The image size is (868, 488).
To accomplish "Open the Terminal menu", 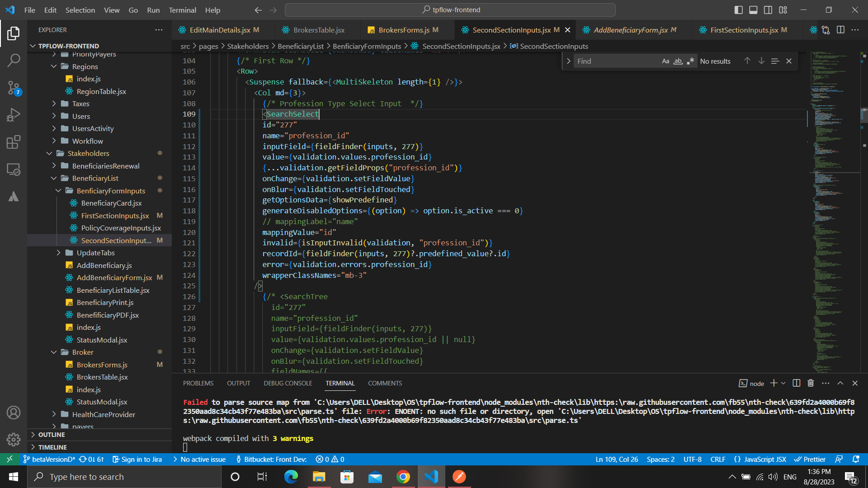I will (182, 10).
